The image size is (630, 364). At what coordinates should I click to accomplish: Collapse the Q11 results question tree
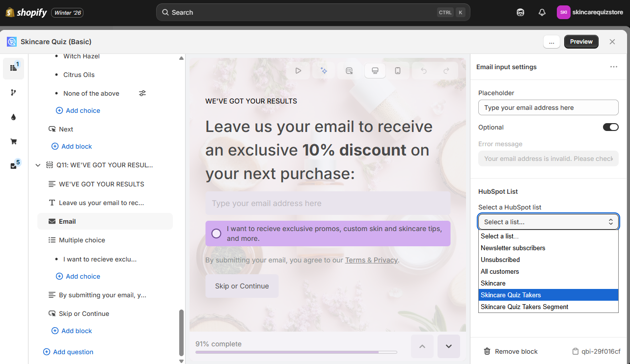[38, 165]
